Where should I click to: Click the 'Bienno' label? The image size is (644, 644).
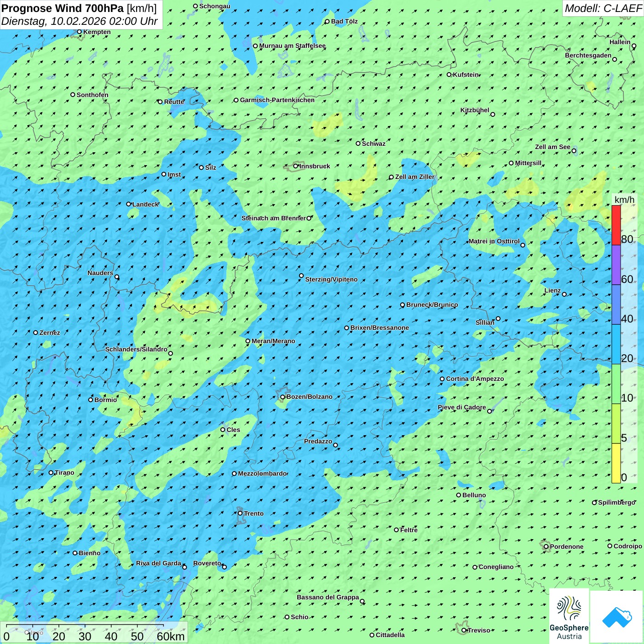(89, 553)
